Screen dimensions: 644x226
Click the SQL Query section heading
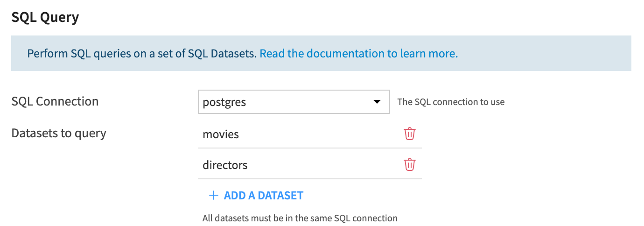(45, 18)
